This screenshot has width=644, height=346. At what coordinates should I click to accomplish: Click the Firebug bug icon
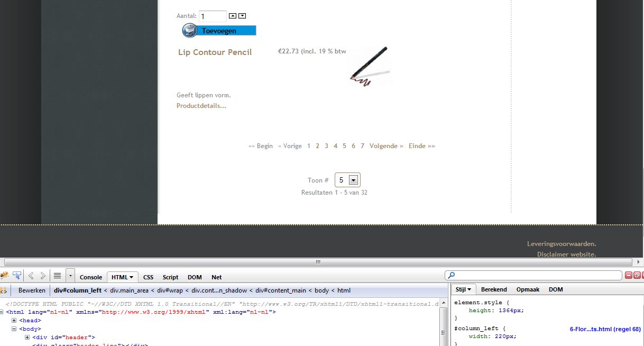pos(4,276)
